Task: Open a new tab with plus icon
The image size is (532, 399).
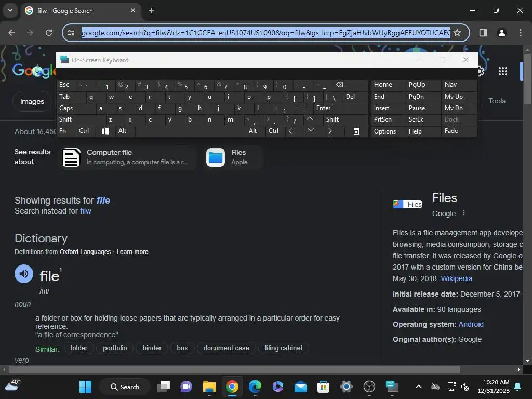Action: (152, 10)
